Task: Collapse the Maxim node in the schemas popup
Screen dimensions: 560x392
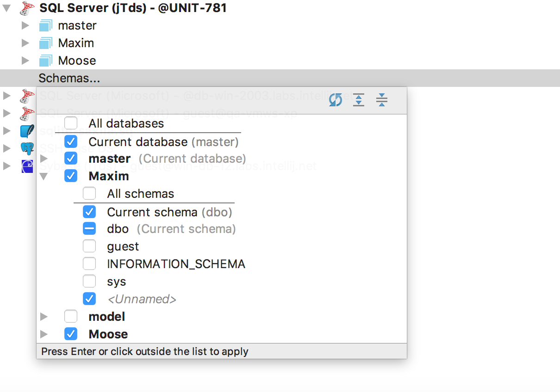Action: (x=44, y=176)
